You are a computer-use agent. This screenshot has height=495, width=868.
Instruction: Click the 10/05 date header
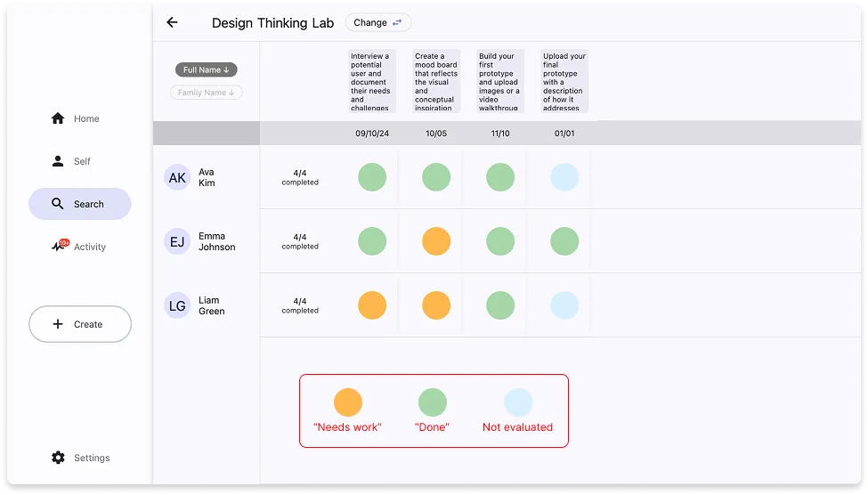(436, 134)
